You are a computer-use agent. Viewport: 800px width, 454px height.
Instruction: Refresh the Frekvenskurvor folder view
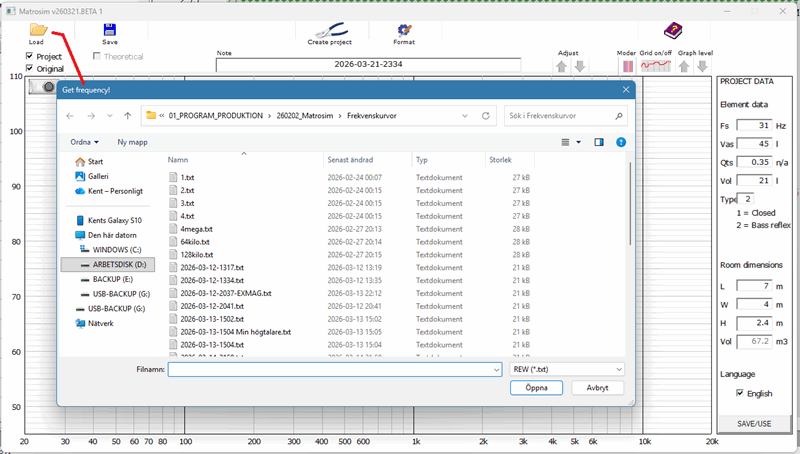point(486,116)
